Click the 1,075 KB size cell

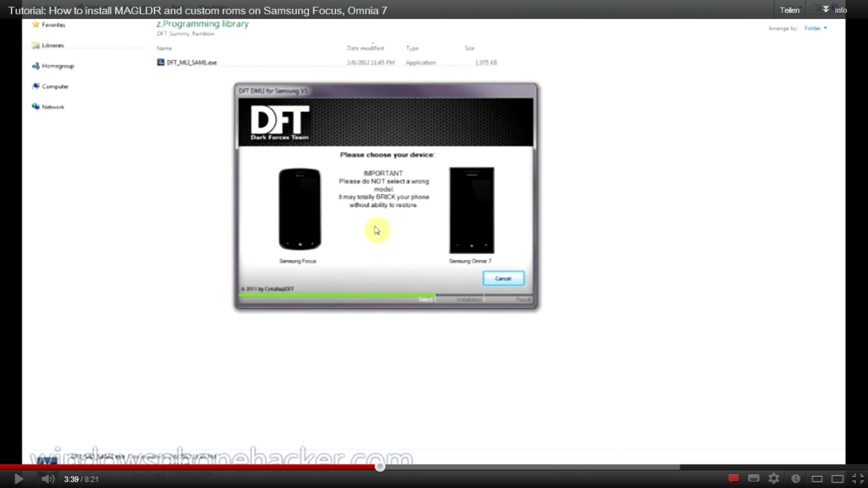tap(486, 62)
